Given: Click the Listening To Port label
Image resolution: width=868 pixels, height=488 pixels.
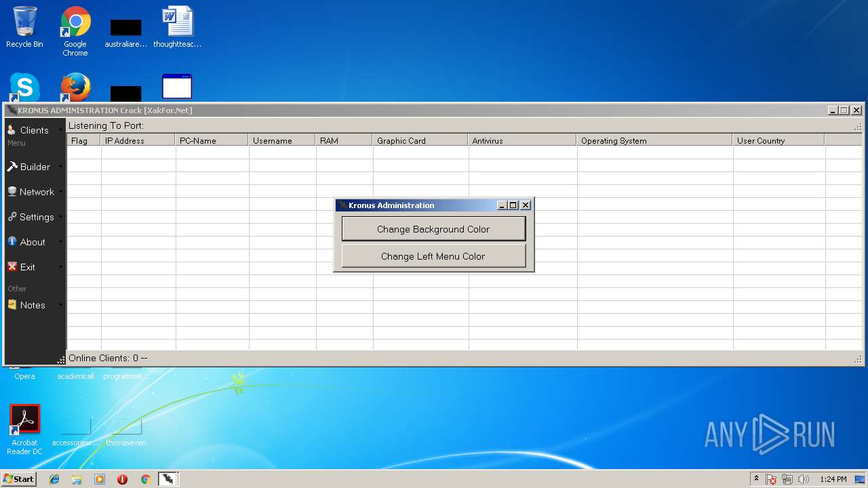Looking at the screenshot, I should coord(106,126).
